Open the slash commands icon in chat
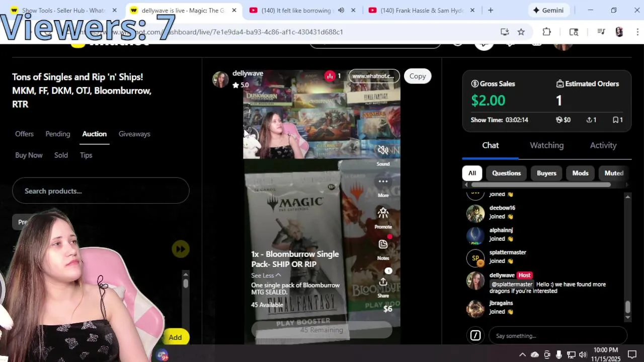 [475, 335]
